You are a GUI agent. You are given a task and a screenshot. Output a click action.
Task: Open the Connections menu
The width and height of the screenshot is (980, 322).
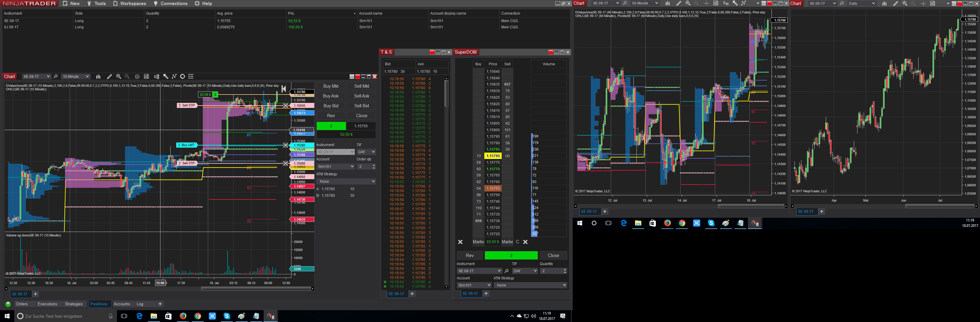[170, 3]
